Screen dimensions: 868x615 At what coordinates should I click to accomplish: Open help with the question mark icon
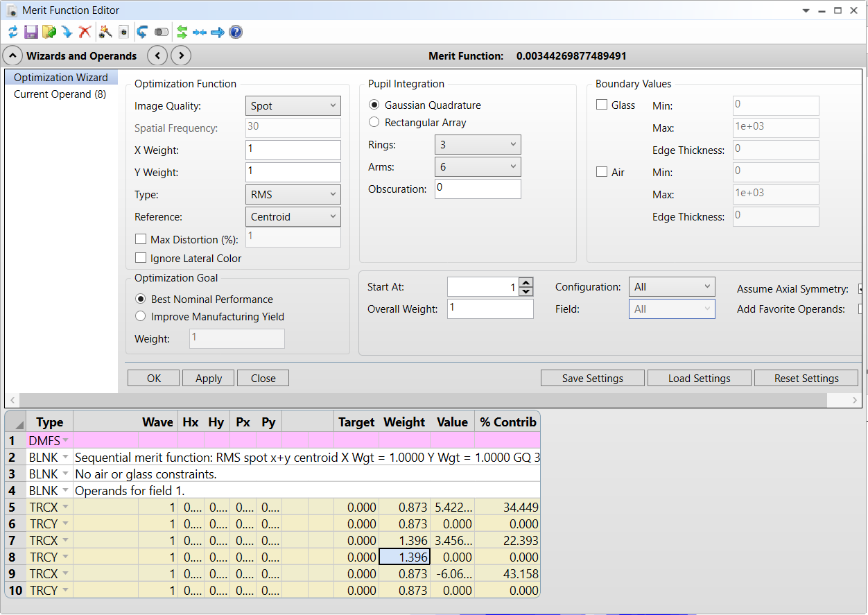coord(236,32)
